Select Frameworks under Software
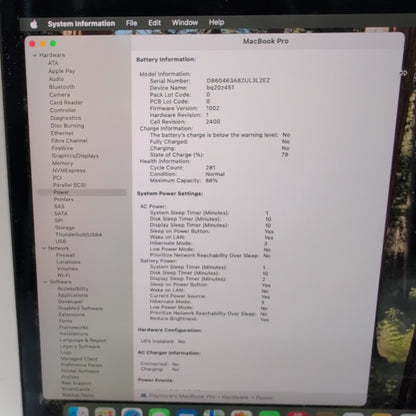Viewport: 416px width, 416px height. (x=74, y=327)
